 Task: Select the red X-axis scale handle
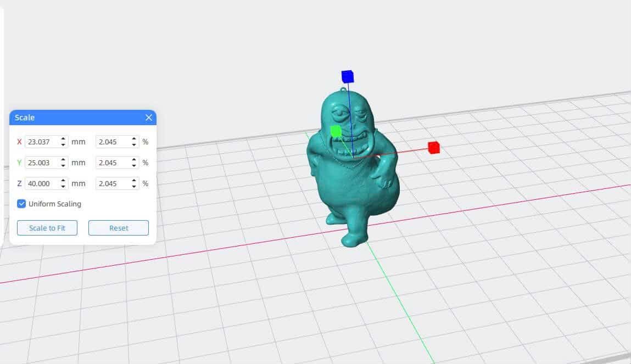click(x=434, y=148)
